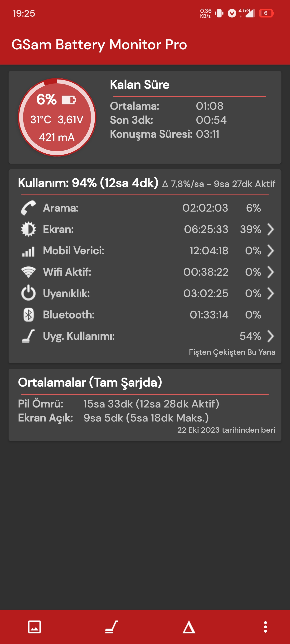The width and height of the screenshot is (290, 644).
Task: Tap the Kullanım: 94% header
Action: coord(88,183)
